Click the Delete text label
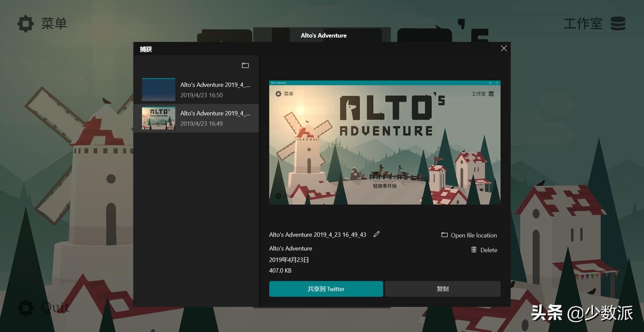This screenshot has height=332, width=644. pyautogui.click(x=489, y=250)
